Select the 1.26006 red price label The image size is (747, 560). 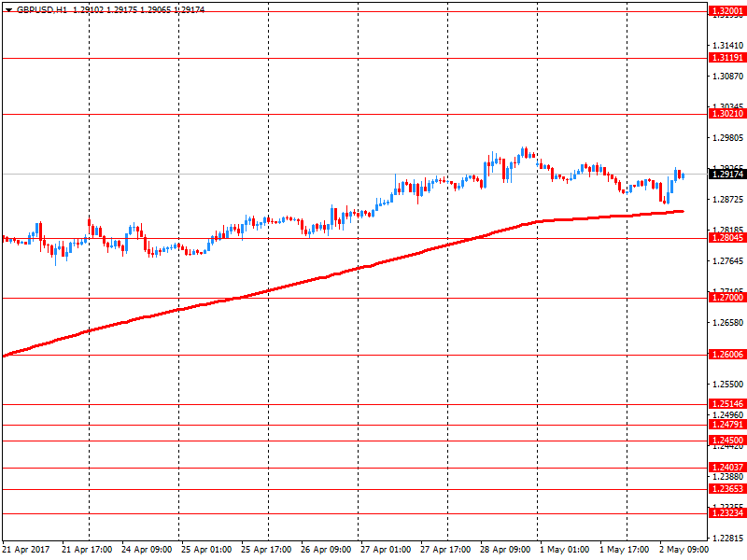[727, 355]
